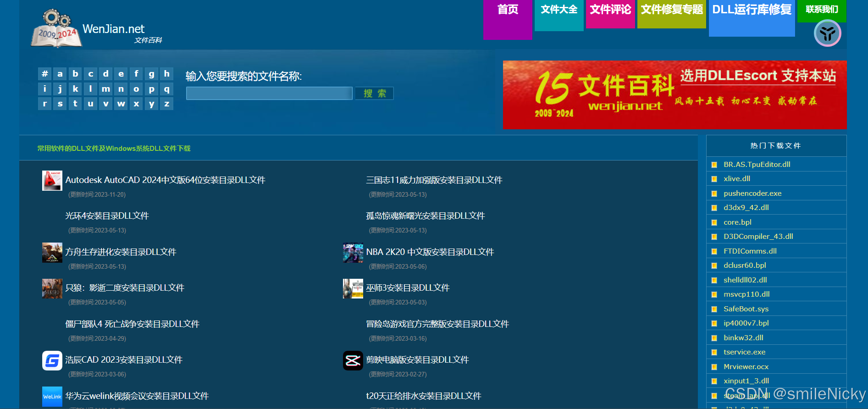This screenshot has width=868, height=409.
Task: Open the 文件修复专题 tab
Action: click(x=672, y=14)
